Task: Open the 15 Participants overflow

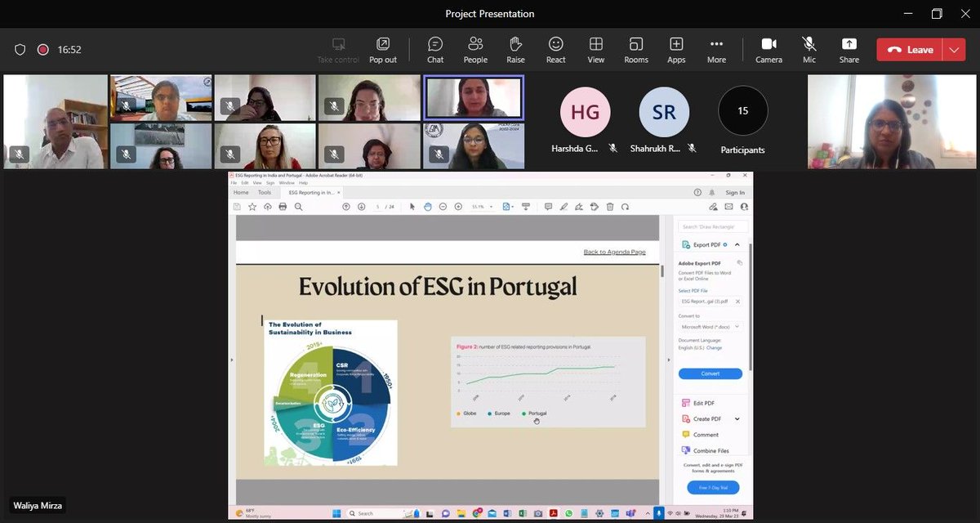Action: coord(743,111)
